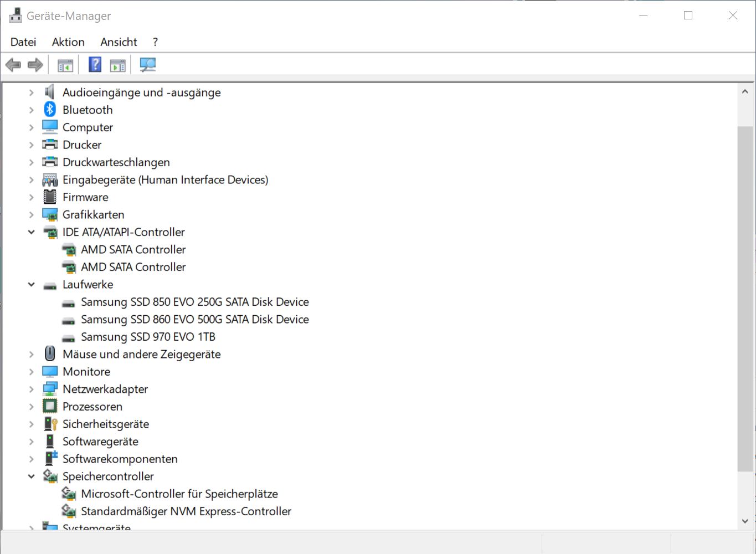756x554 pixels.
Task: Click the Drucker printer icon
Action: [50, 145]
